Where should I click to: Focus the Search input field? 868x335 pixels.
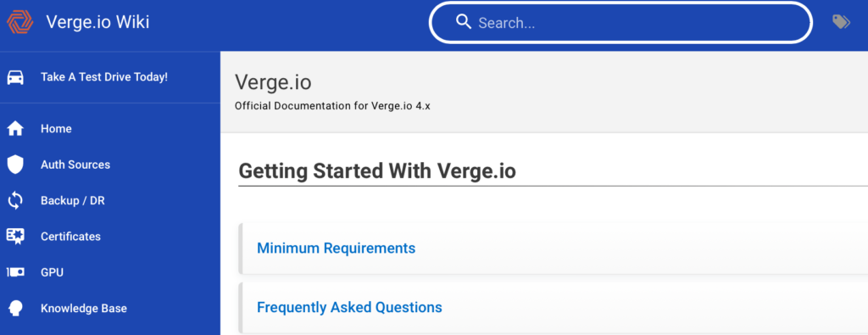620,23
